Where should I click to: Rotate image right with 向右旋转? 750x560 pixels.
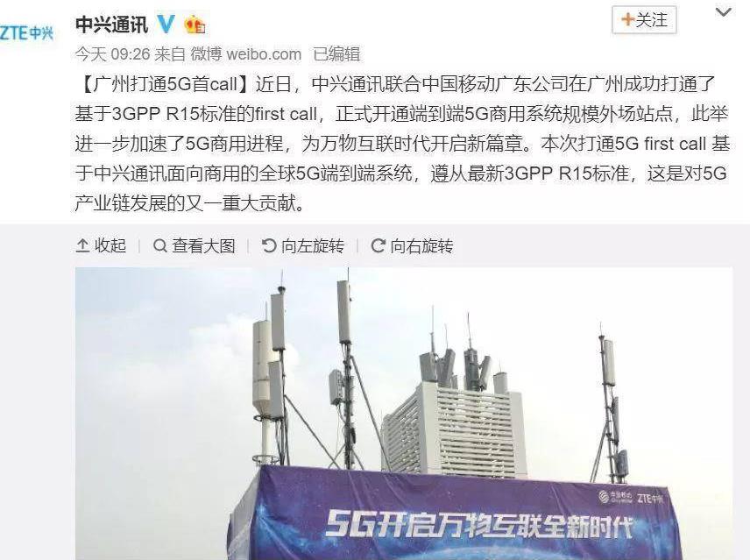(x=413, y=245)
